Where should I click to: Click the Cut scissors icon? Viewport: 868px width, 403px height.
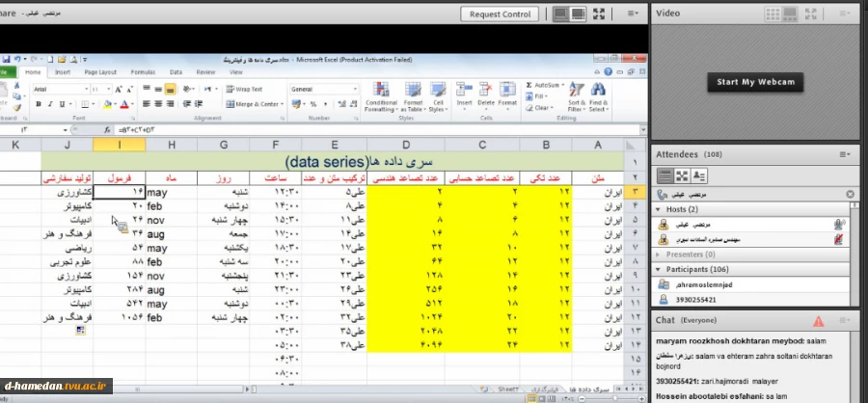pos(16,85)
